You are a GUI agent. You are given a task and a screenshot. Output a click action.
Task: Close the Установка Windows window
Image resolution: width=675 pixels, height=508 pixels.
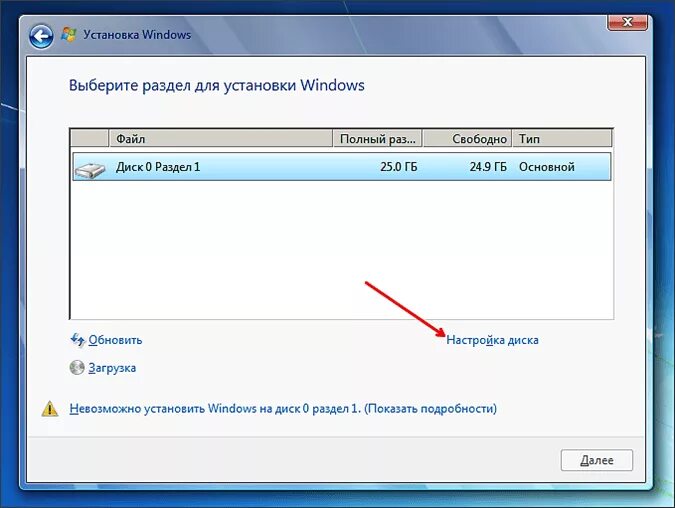pyautogui.click(x=627, y=22)
